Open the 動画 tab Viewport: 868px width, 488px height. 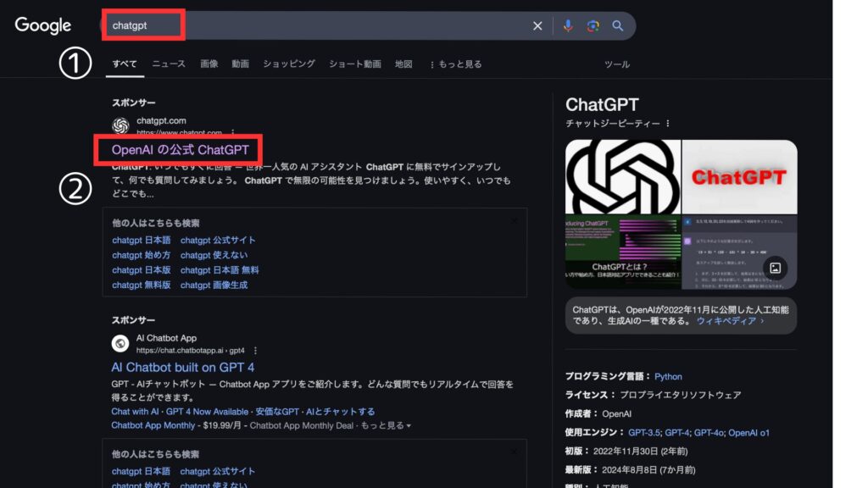click(240, 64)
